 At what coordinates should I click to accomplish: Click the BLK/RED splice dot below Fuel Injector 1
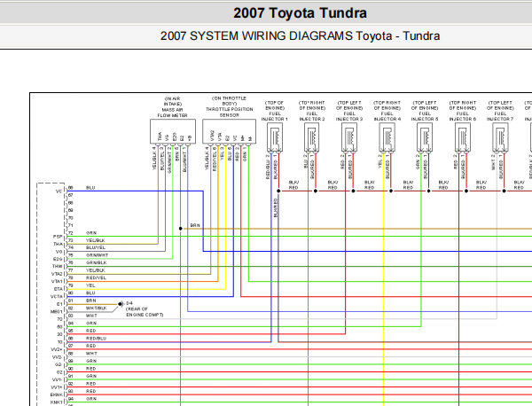point(278,191)
